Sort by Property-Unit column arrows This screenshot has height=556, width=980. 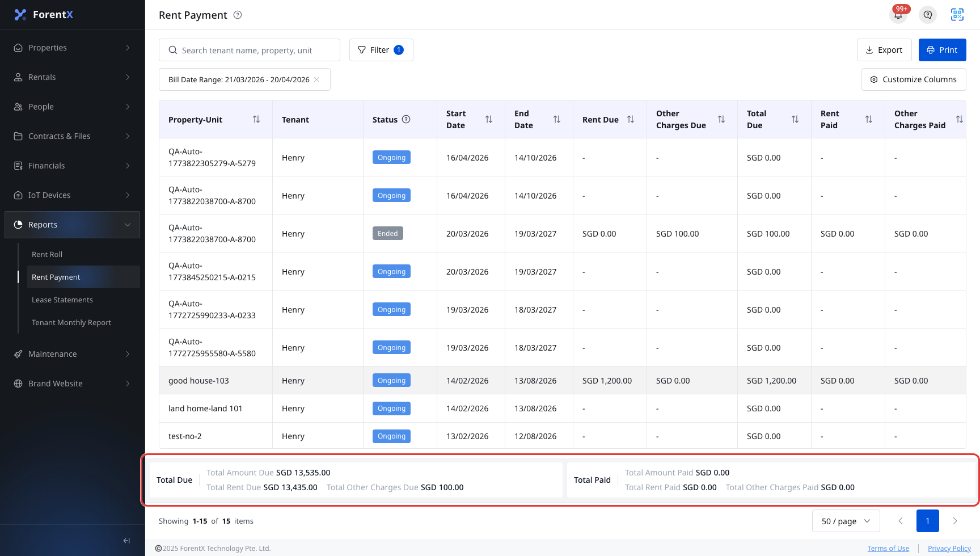(x=256, y=119)
